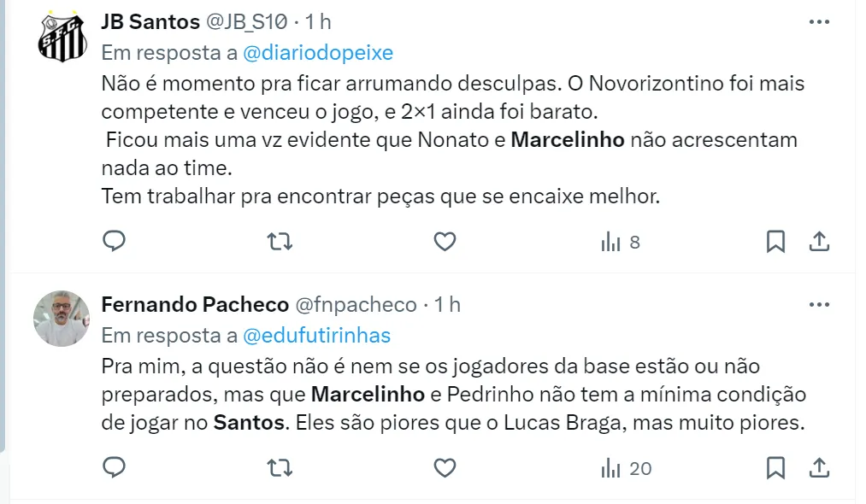Share JB Santos's tweet
The width and height of the screenshot is (866, 504).
click(819, 242)
